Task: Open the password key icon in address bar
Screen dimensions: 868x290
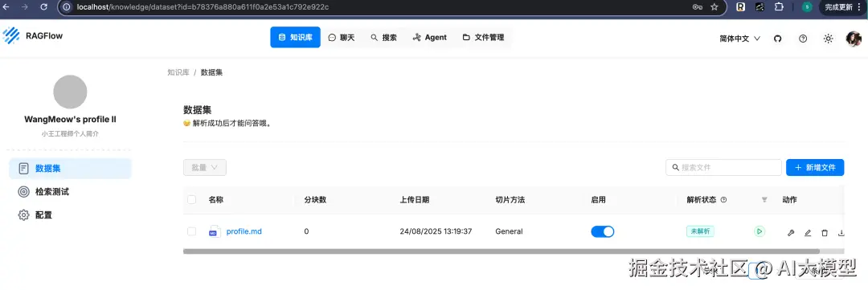Action: point(698,7)
